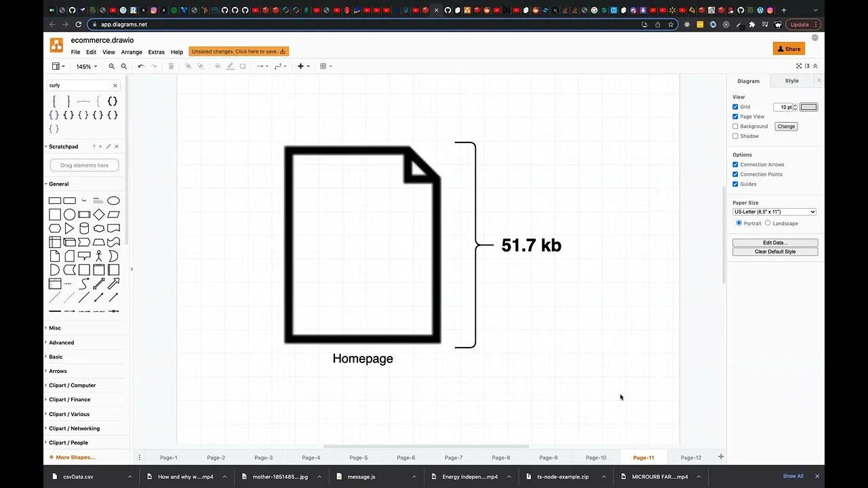The height and width of the screenshot is (488, 868).
Task: Select the Landscape radio button
Action: pyautogui.click(x=768, y=223)
